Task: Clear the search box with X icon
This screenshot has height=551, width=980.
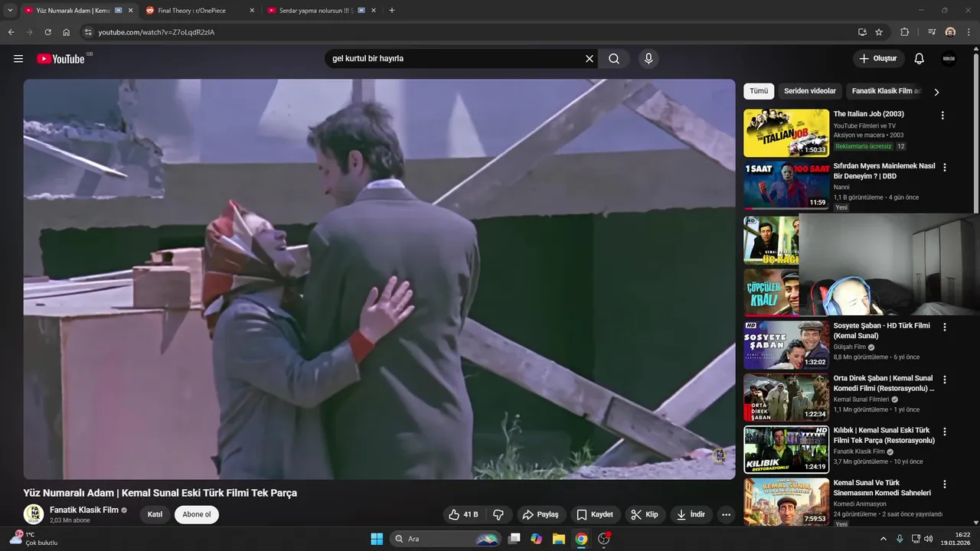Action: 590,59
